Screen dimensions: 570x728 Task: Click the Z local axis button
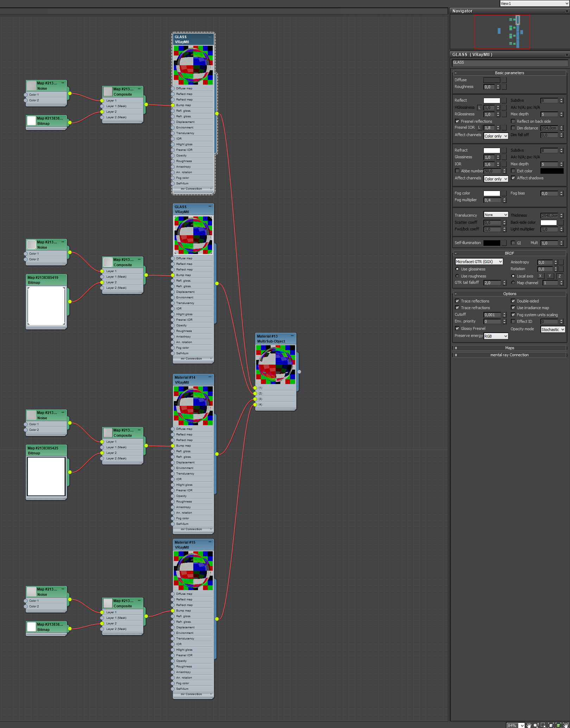[x=560, y=276]
